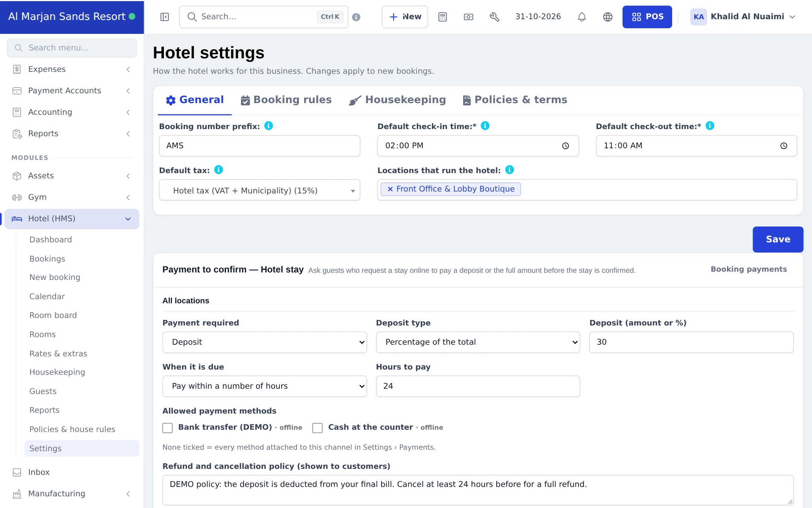Click the New button
The image size is (812, 508).
[x=404, y=17]
